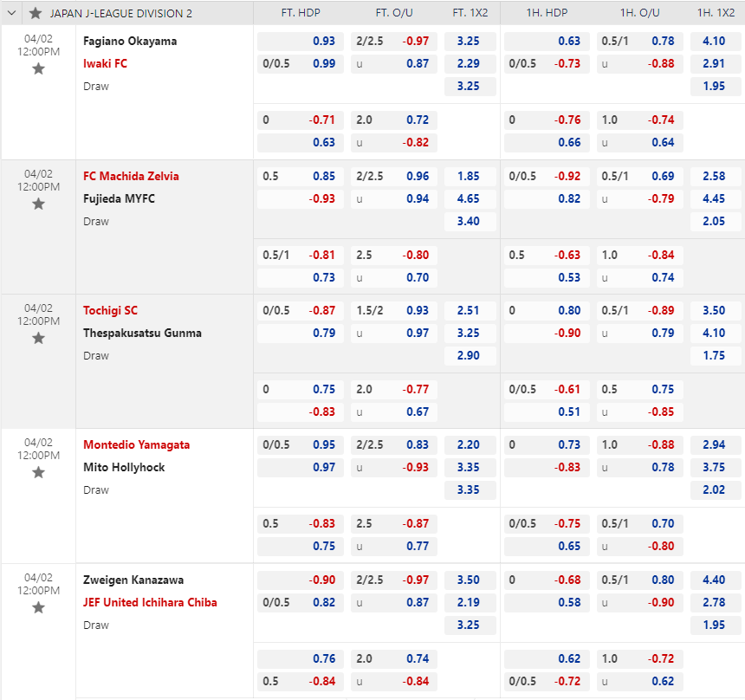Screen dimensions: 745x700
Task: Pick Montedio Yamagata FT handicap 0/0.5 at 0.95
Action: pyautogui.click(x=301, y=445)
